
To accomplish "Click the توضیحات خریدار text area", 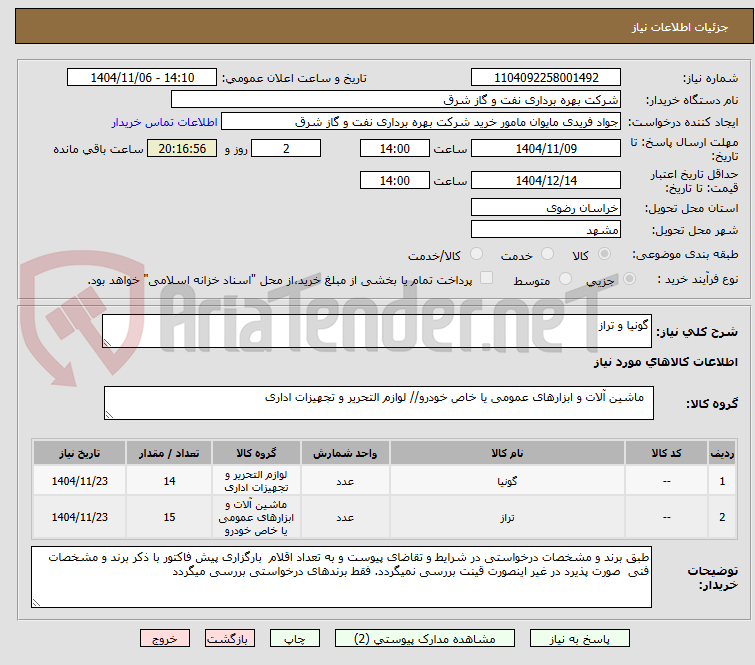I will (x=341, y=577).
